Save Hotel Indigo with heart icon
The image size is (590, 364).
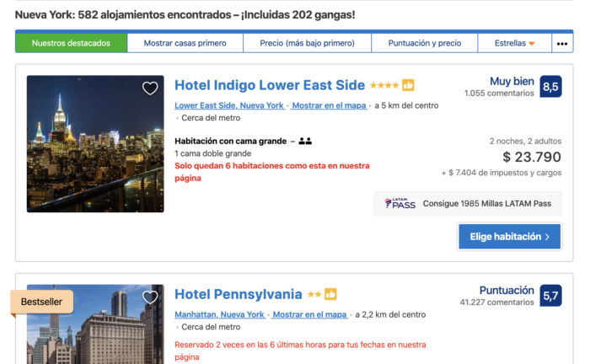tap(150, 88)
